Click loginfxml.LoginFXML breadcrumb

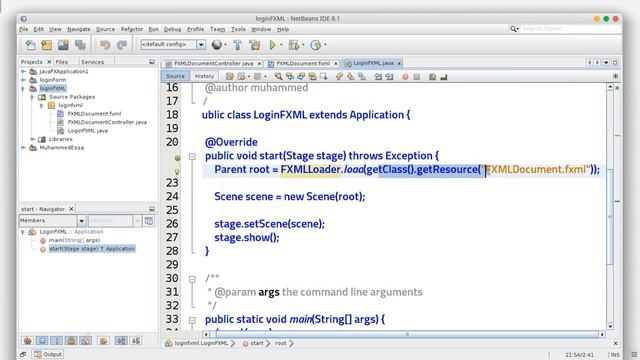[201, 343]
